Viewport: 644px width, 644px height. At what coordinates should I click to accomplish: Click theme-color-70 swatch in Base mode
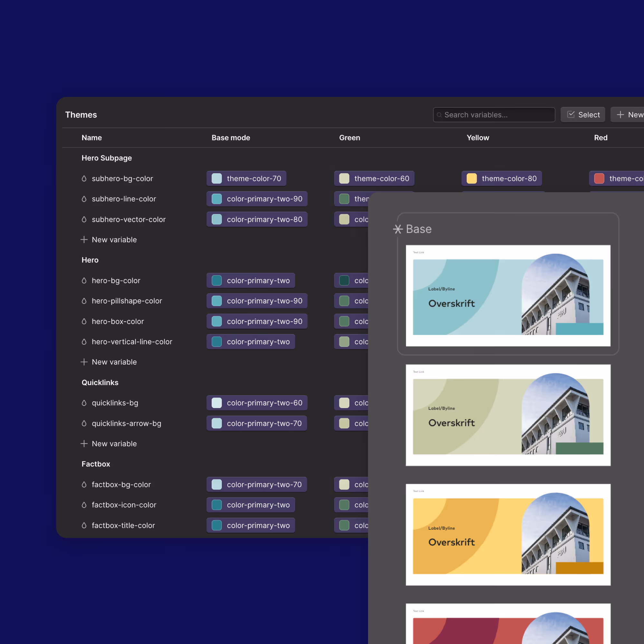coord(217,179)
